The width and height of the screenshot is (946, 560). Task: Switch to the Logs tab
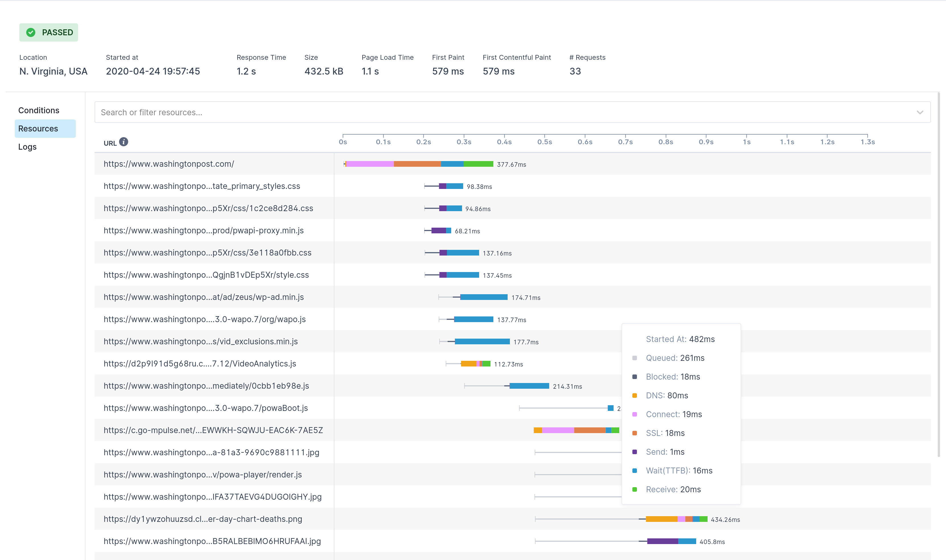(x=28, y=147)
